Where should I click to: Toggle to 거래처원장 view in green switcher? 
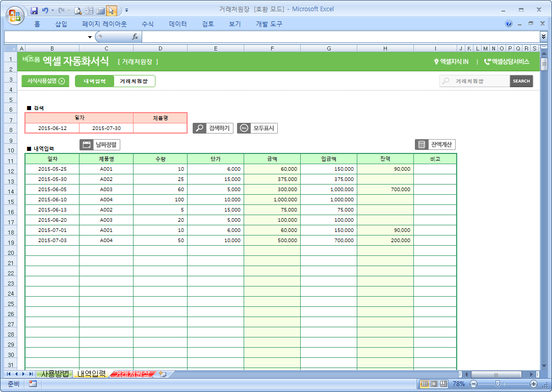[x=134, y=81]
